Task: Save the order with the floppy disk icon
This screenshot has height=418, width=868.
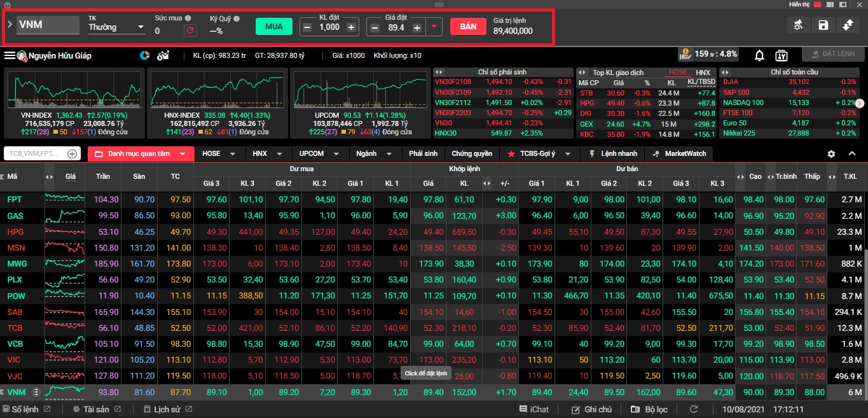Action: (x=823, y=25)
